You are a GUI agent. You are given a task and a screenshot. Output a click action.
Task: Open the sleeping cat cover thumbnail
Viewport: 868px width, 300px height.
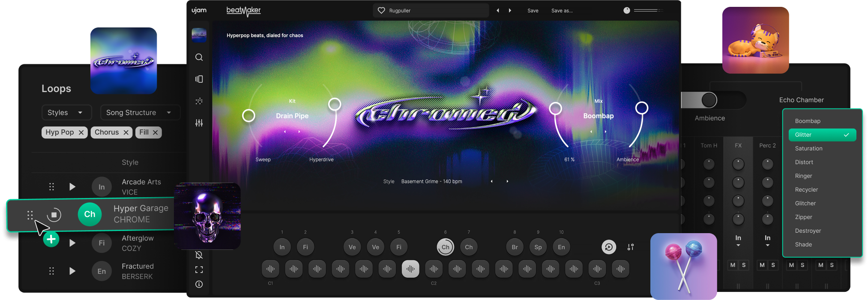point(755,40)
